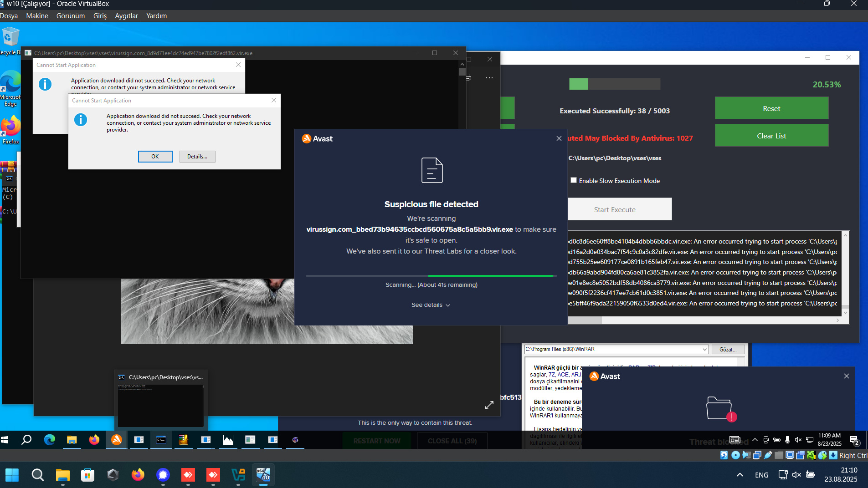
Task: Open Makine menu
Action: [37, 16]
